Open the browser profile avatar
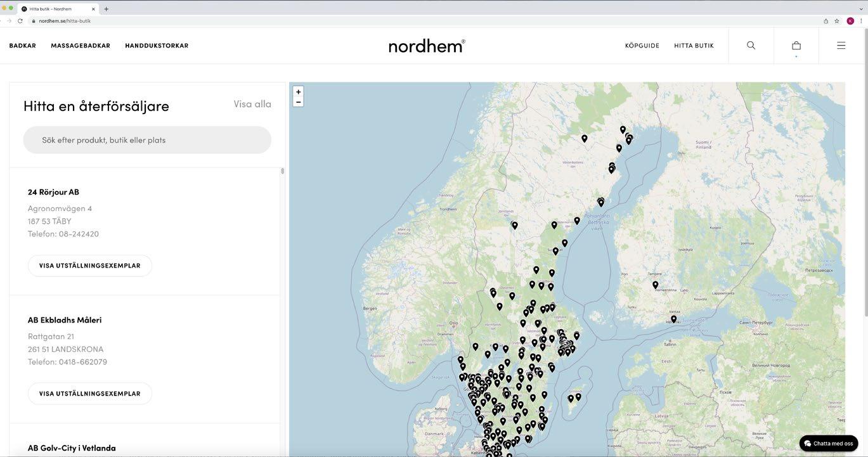This screenshot has width=868, height=457. 850,21
